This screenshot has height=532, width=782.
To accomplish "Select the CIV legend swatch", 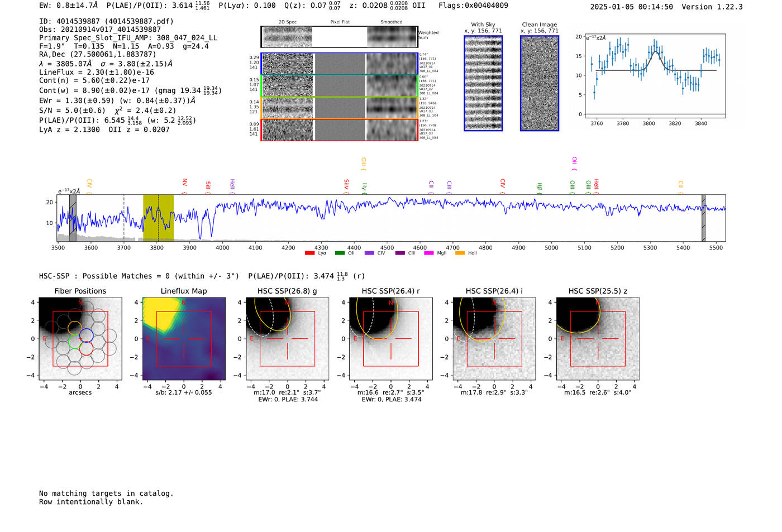I will 369,253.
